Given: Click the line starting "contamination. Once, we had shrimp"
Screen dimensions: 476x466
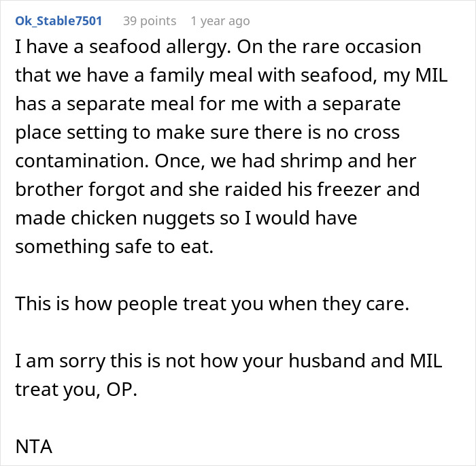Looking at the screenshot, I should point(216,162).
